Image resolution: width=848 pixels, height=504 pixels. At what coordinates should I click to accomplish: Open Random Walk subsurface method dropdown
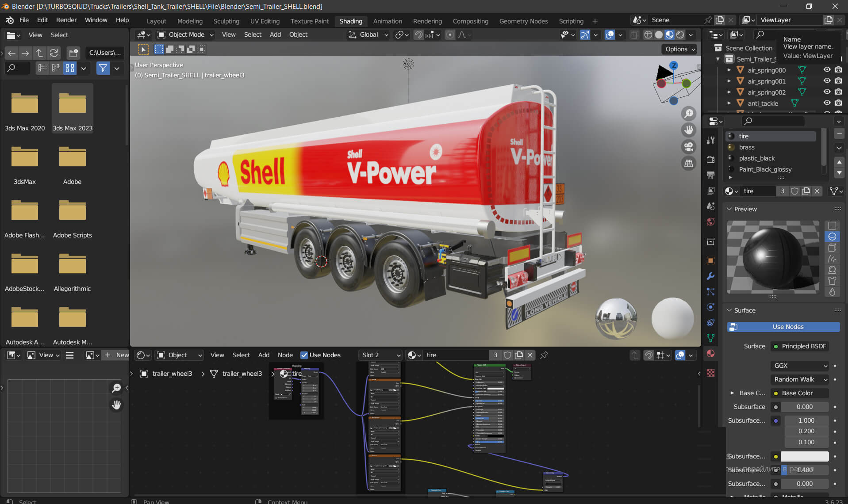(x=800, y=379)
